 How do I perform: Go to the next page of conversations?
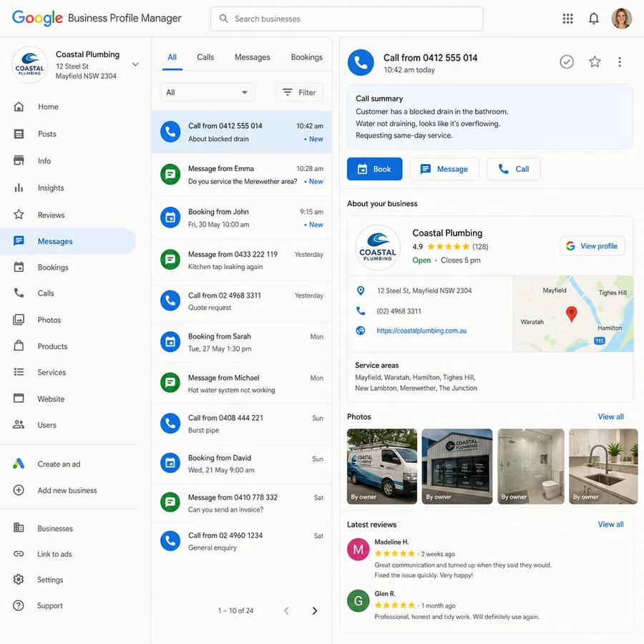[315, 611]
